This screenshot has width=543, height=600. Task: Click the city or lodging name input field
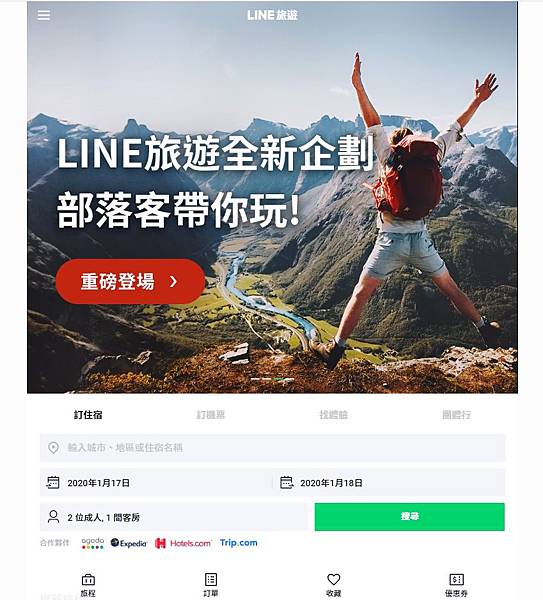coord(272,447)
